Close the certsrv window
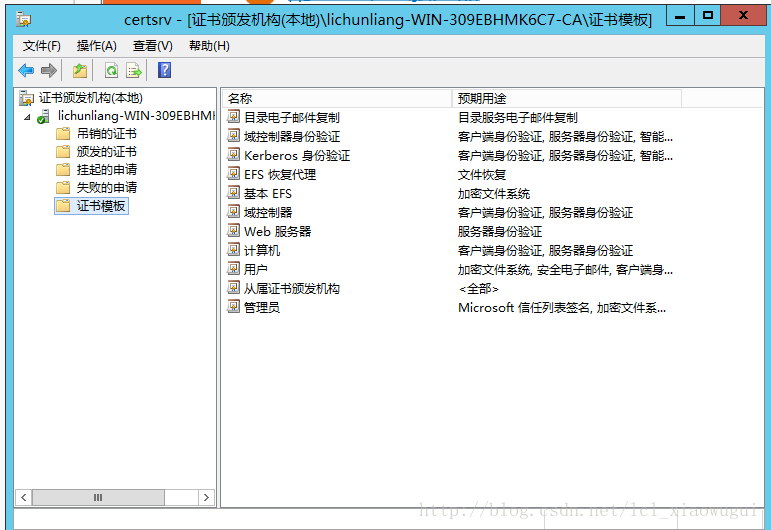The height and width of the screenshot is (530, 771). pyautogui.click(x=743, y=16)
